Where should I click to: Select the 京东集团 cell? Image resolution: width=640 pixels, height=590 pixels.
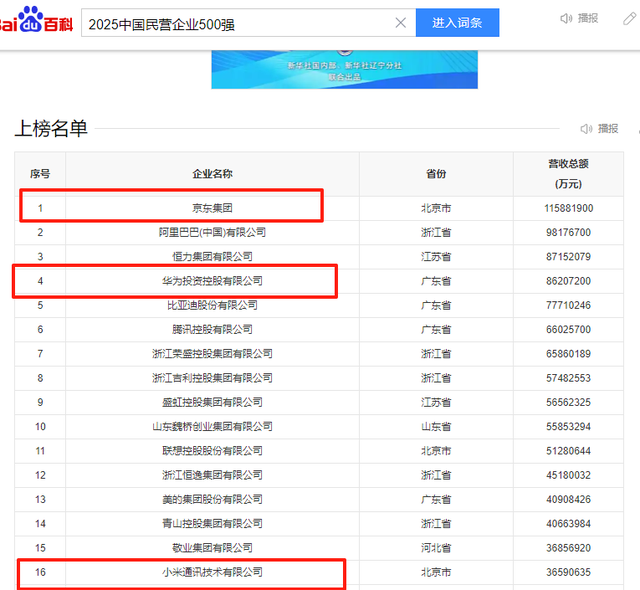pyautogui.click(x=212, y=208)
